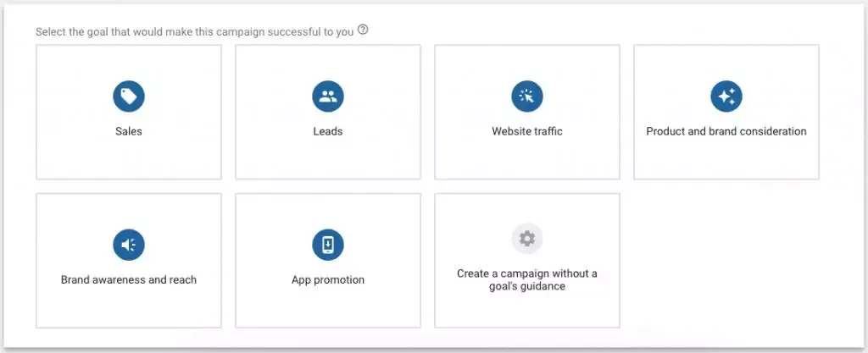
Task: Select Product and brand consideration card
Action: click(726, 112)
